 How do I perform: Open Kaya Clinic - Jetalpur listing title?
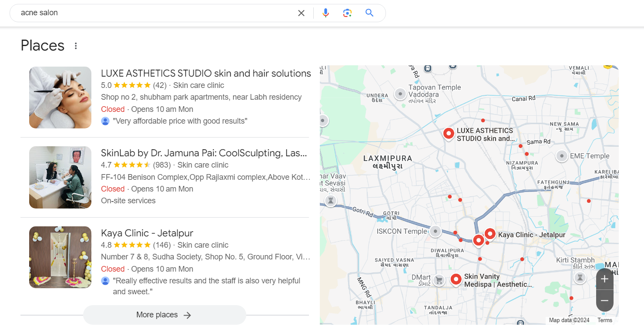(147, 233)
